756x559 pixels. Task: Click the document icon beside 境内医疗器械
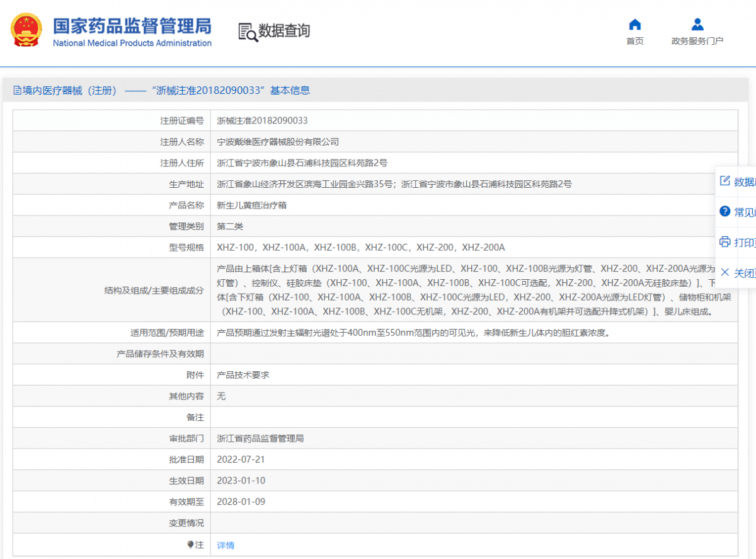point(17,90)
